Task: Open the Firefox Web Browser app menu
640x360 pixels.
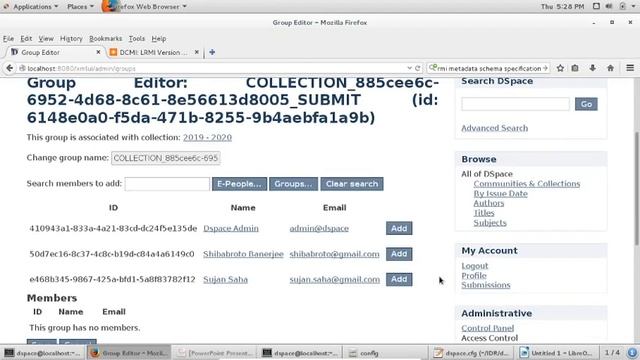Action: [x=144, y=7]
